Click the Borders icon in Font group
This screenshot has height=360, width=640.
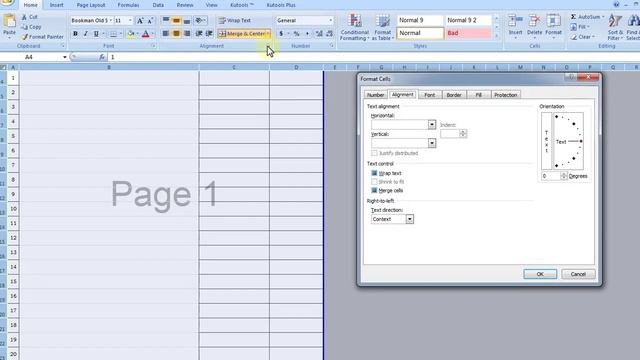click(113, 33)
